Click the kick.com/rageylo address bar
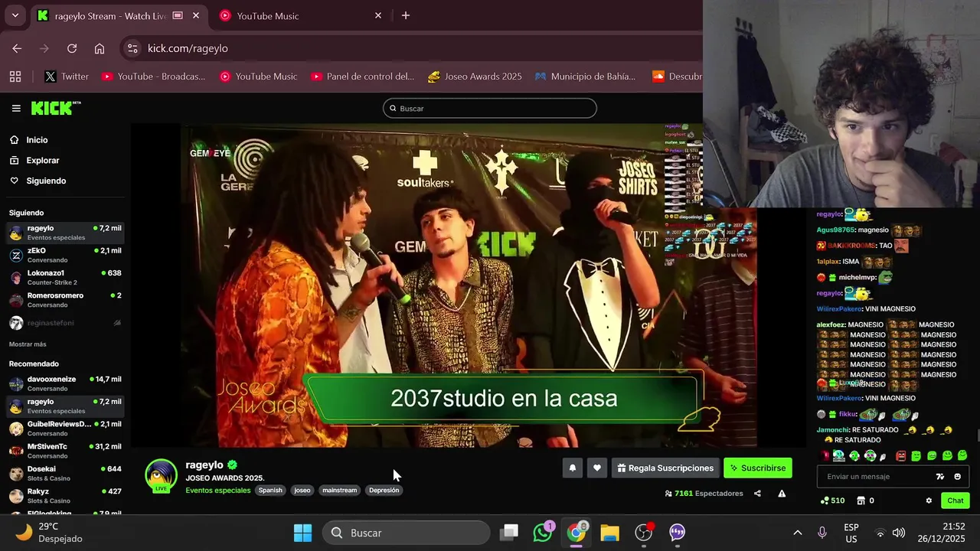 (413, 48)
